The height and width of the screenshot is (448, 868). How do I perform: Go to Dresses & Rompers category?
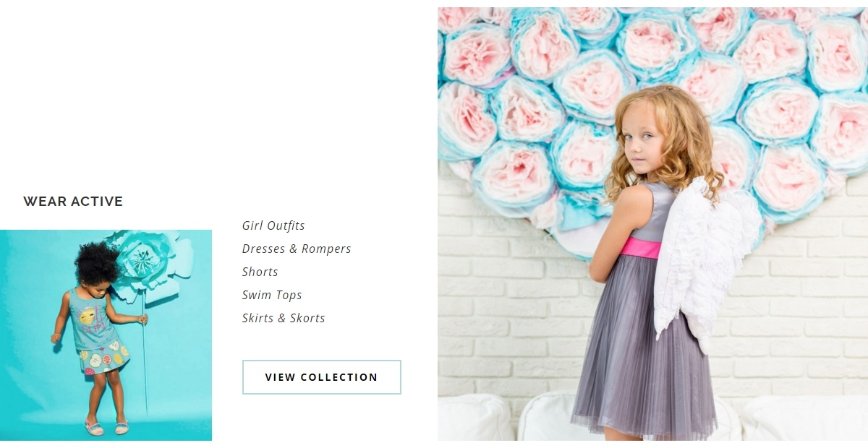pos(297,249)
